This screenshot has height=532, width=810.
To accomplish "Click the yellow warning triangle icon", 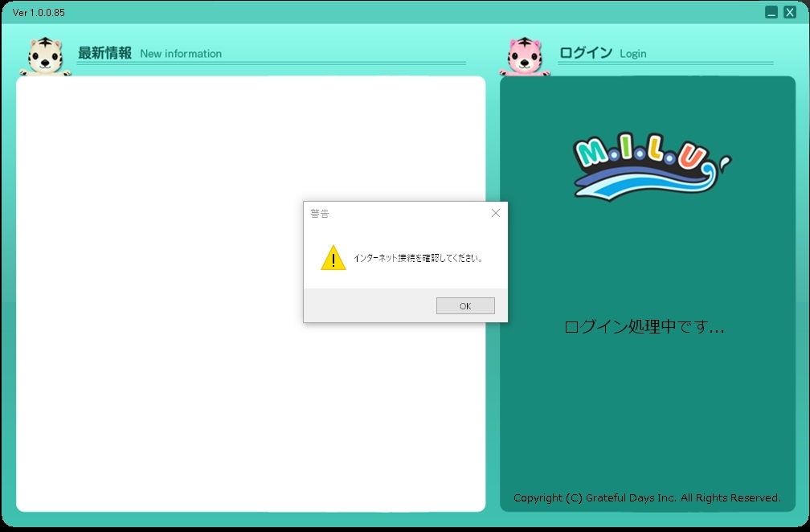I will (333, 258).
